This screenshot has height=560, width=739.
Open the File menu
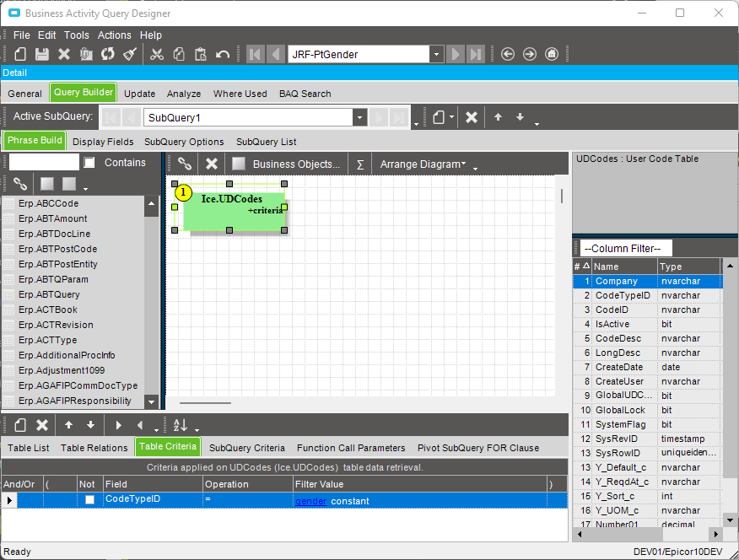tap(21, 35)
